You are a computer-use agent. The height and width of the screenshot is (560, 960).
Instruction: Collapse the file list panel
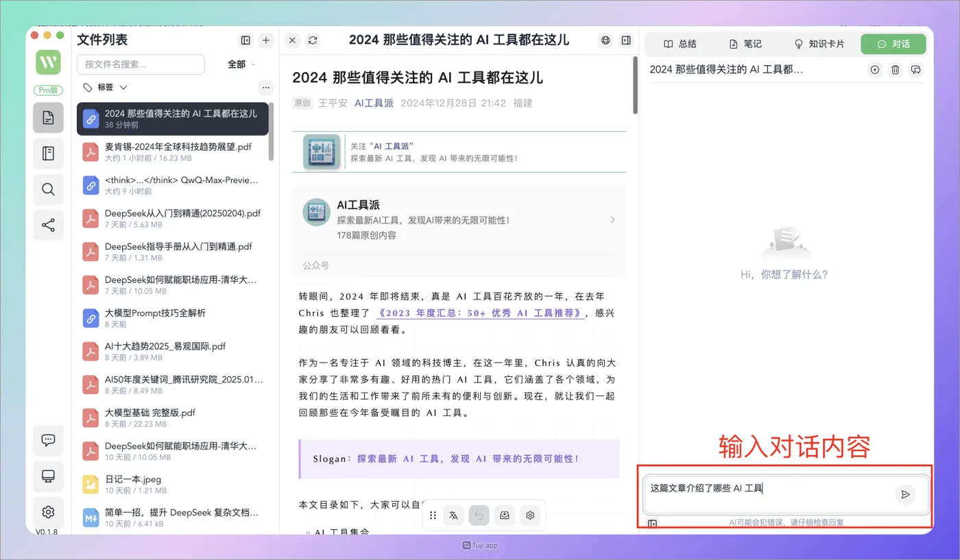click(245, 40)
